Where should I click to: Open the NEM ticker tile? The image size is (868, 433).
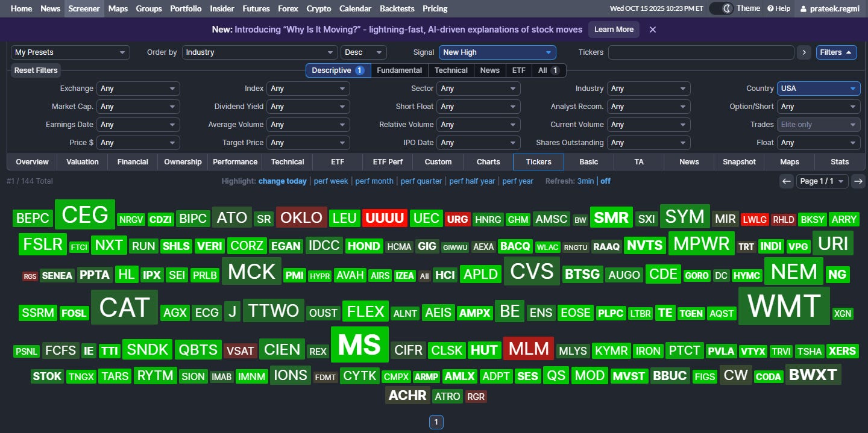pyautogui.click(x=794, y=272)
